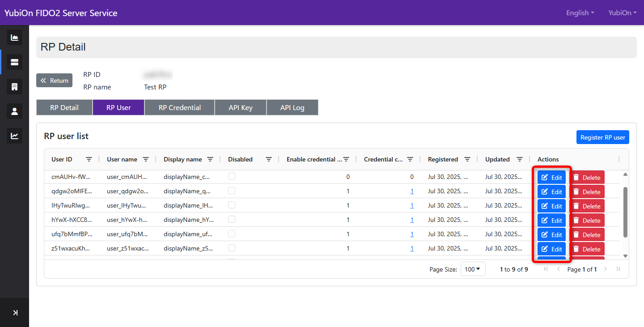The image size is (644, 327).
Task: Go to the next page pagination icon
Action: pyautogui.click(x=606, y=269)
